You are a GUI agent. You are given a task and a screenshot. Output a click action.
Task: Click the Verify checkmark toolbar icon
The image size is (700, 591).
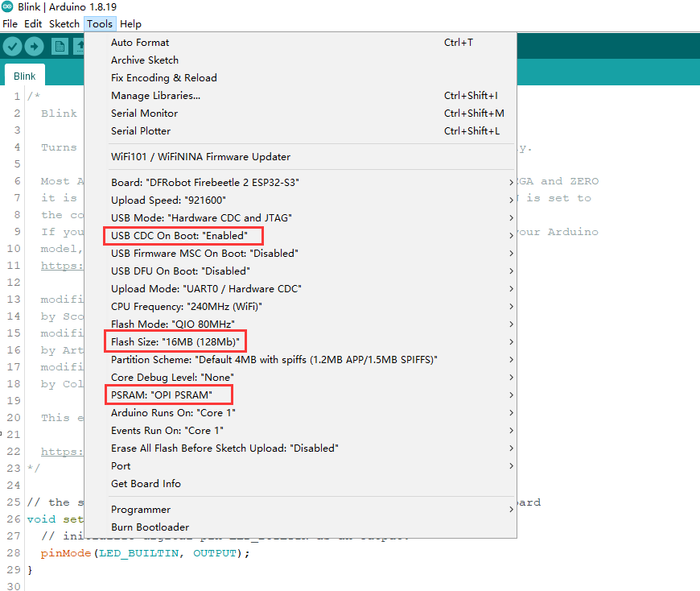coord(12,46)
